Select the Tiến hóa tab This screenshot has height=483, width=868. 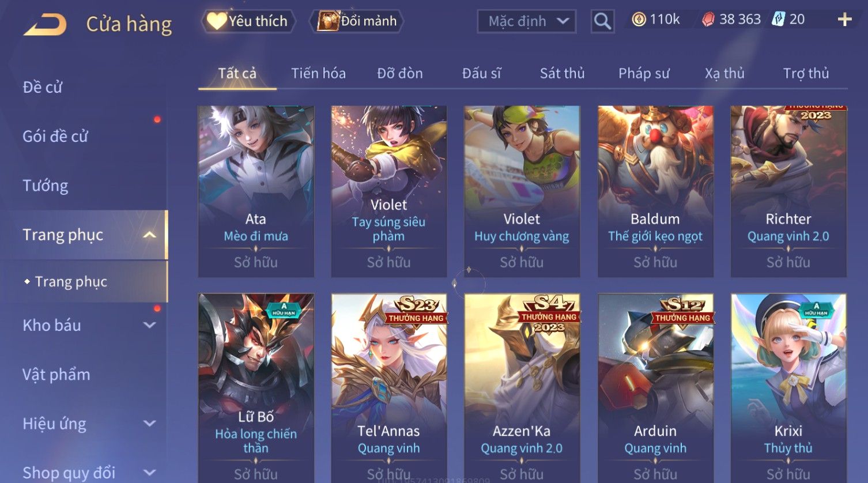318,73
